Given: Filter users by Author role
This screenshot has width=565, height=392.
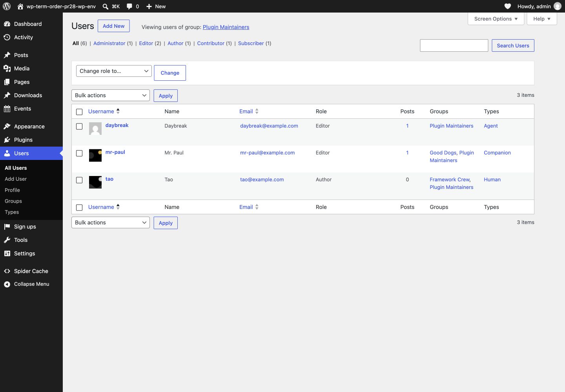Looking at the screenshot, I should tap(175, 43).
